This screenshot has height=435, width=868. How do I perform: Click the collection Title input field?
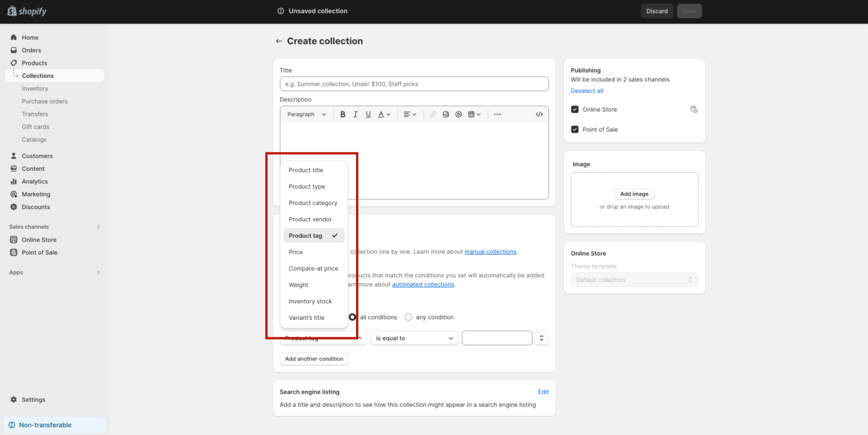click(414, 84)
